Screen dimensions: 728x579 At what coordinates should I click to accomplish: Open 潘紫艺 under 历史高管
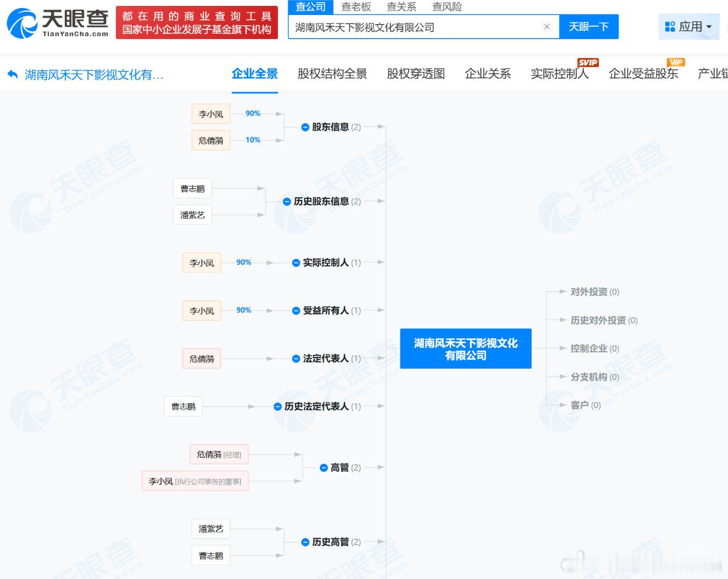211,529
